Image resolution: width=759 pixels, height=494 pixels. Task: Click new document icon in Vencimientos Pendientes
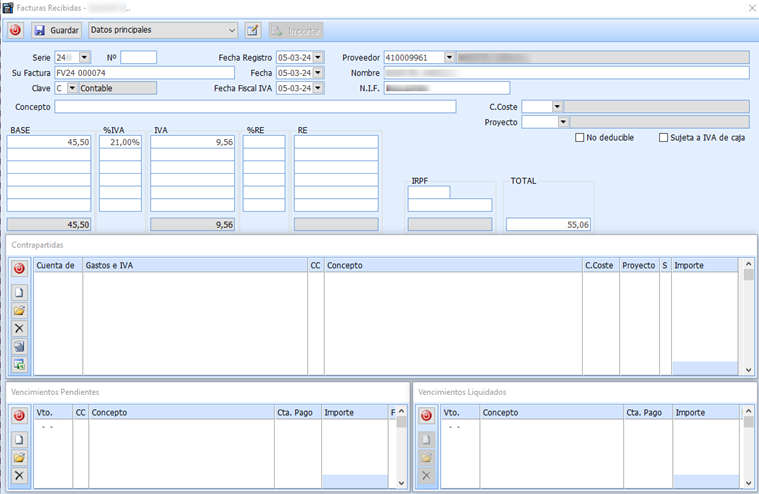[19, 440]
